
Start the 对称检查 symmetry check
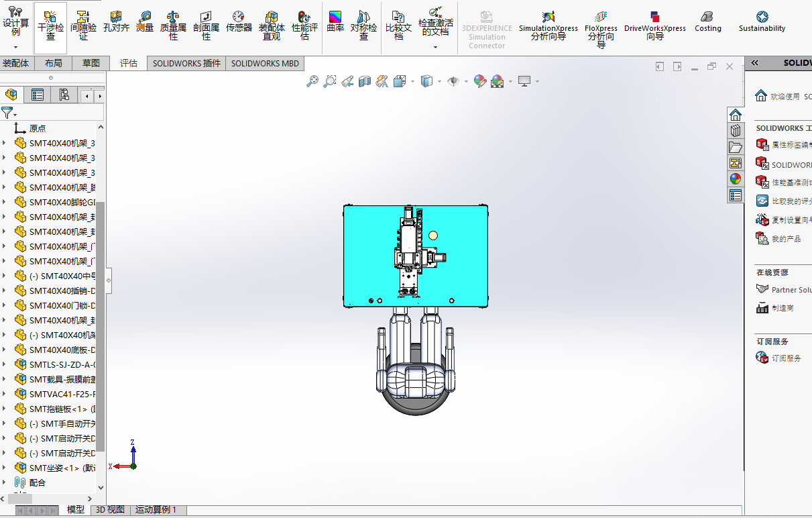(x=363, y=27)
